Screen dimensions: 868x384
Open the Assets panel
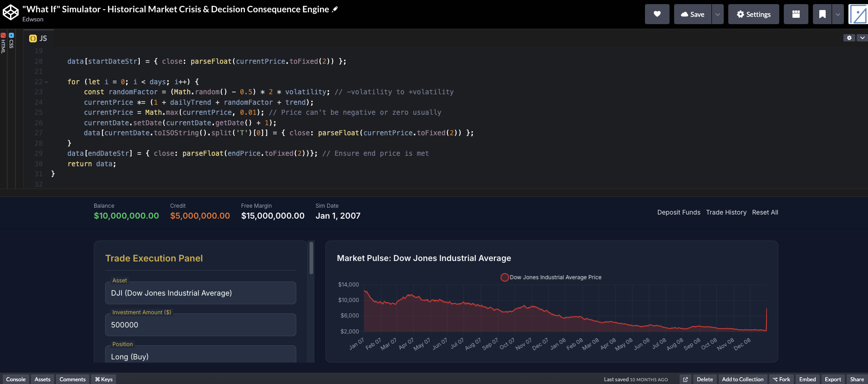(x=42, y=379)
